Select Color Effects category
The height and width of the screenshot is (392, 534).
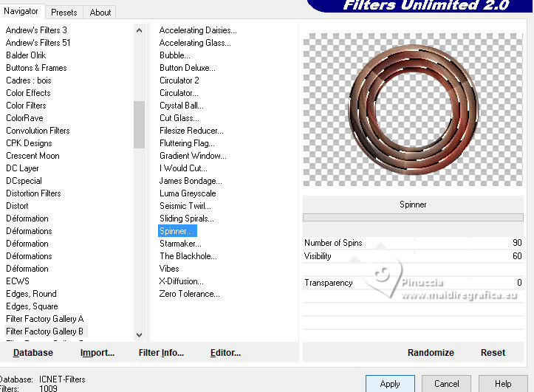tap(28, 93)
